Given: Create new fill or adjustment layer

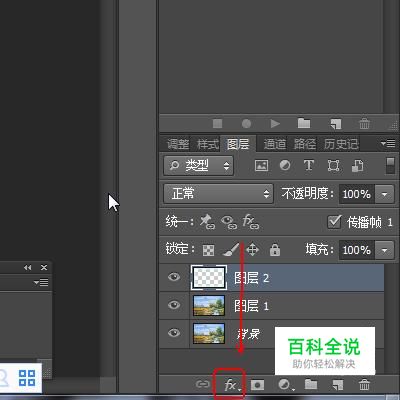Looking at the screenshot, I should (286, 385).
